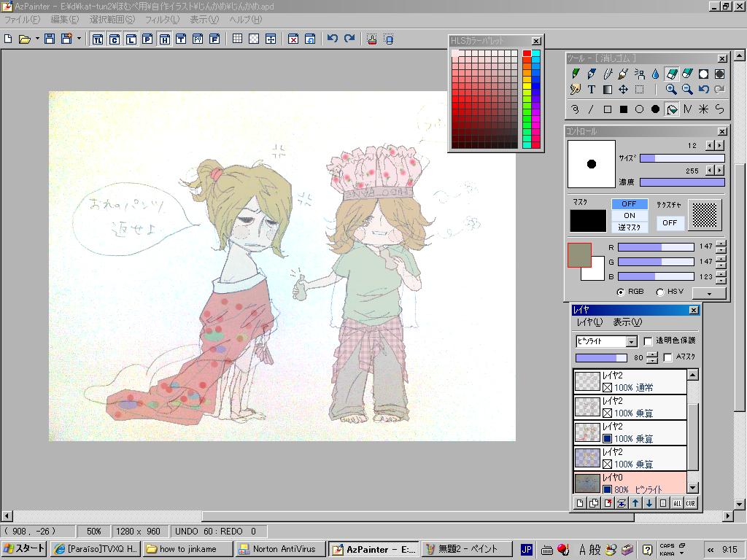Image resolution: width=747 pixels, height=560 pixels.
Task: Click the save floppy disk icon
Action: coord(49,39)
